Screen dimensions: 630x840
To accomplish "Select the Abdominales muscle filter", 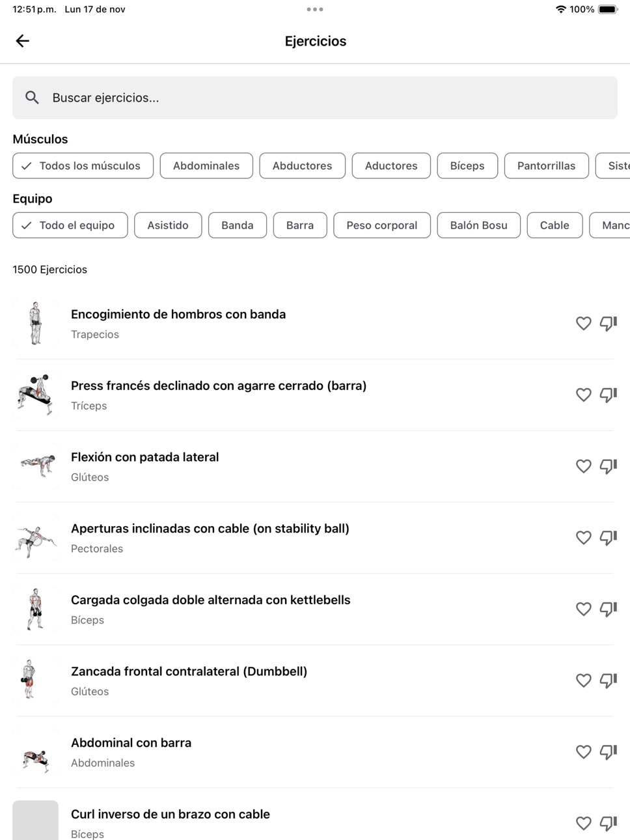I will point(206,165).
